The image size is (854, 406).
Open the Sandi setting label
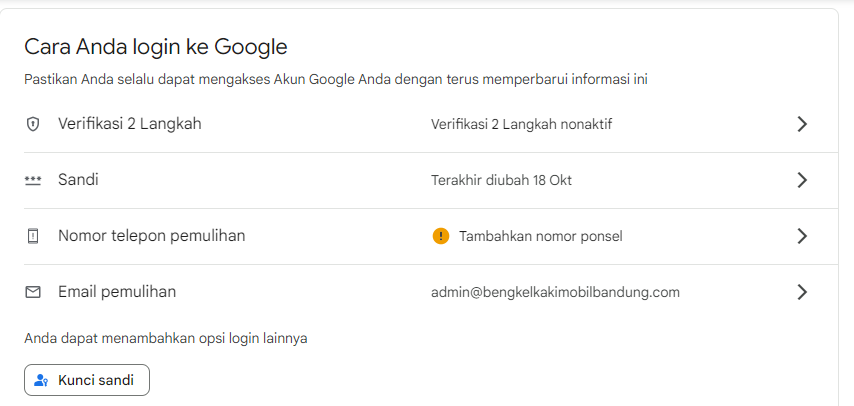pyautogui.click(x=78, y=179)
